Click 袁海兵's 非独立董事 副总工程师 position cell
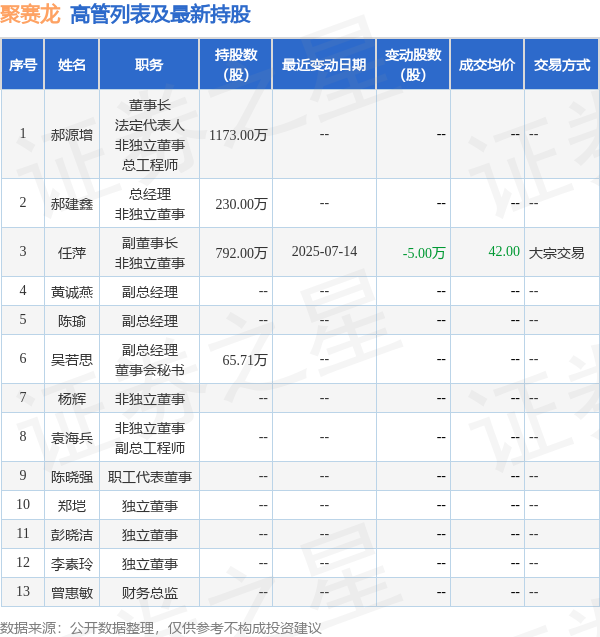Screen dimensions: 600x637 (150, 438)
